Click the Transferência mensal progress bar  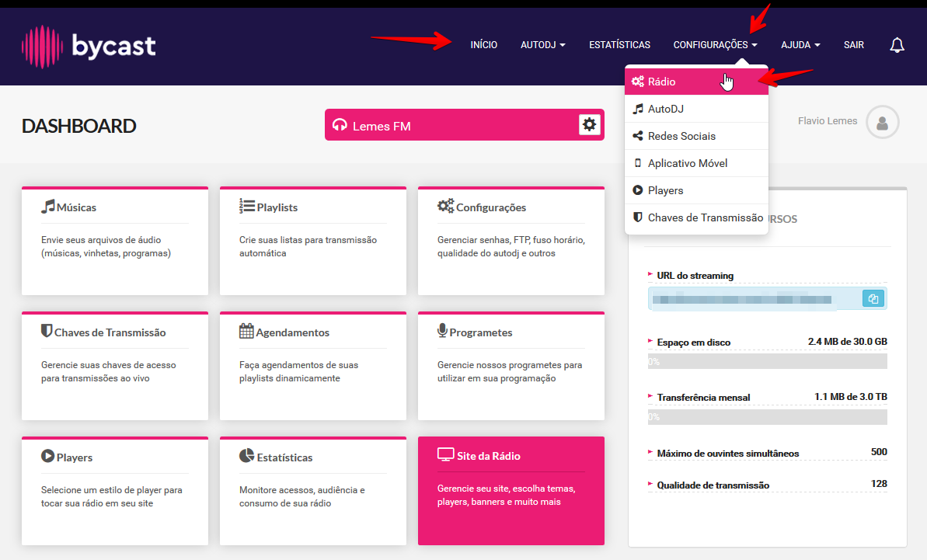click(x=768, y=416)
